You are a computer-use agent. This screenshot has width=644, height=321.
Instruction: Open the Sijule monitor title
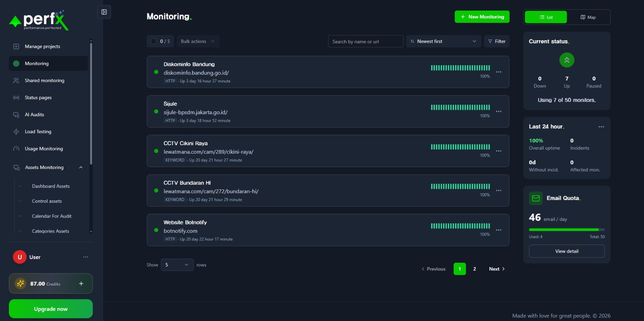point(170,104)
